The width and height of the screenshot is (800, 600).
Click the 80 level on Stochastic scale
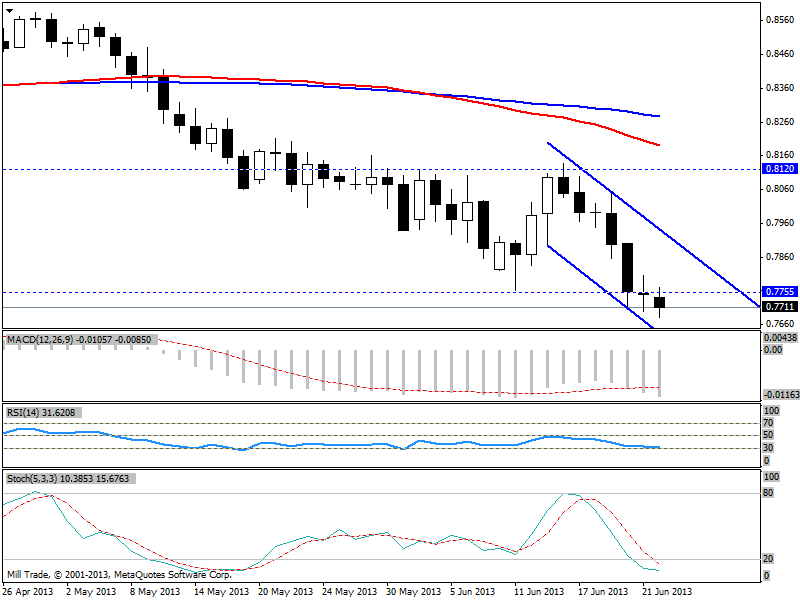coord(768,493)
